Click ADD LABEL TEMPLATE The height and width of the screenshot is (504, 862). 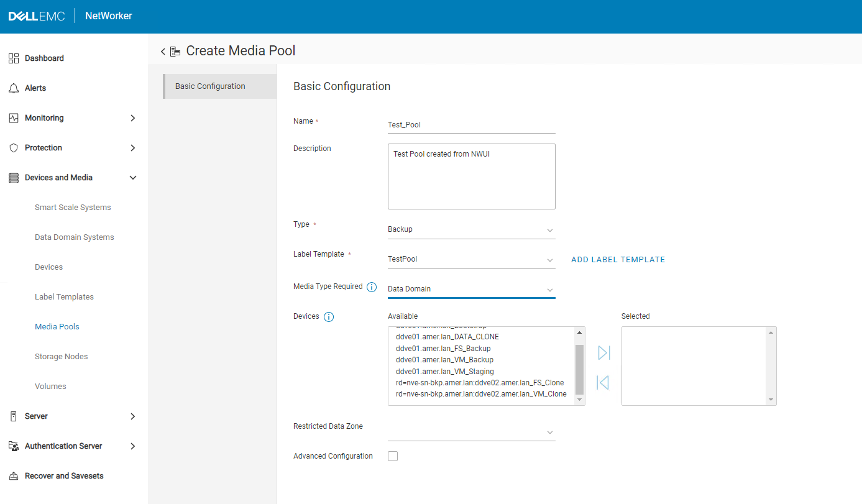(x=617, y=259)
